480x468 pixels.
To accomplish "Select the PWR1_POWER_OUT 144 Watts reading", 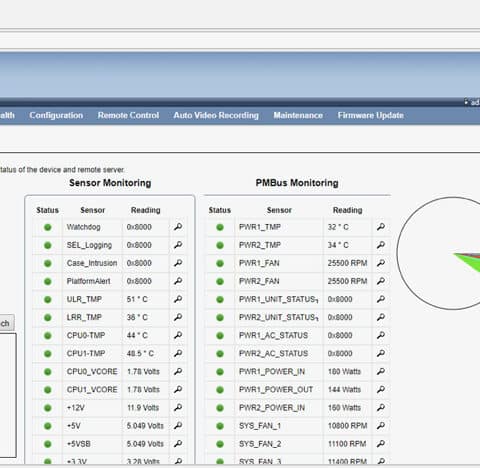I will pyautogui.click(x=344, y=389).
